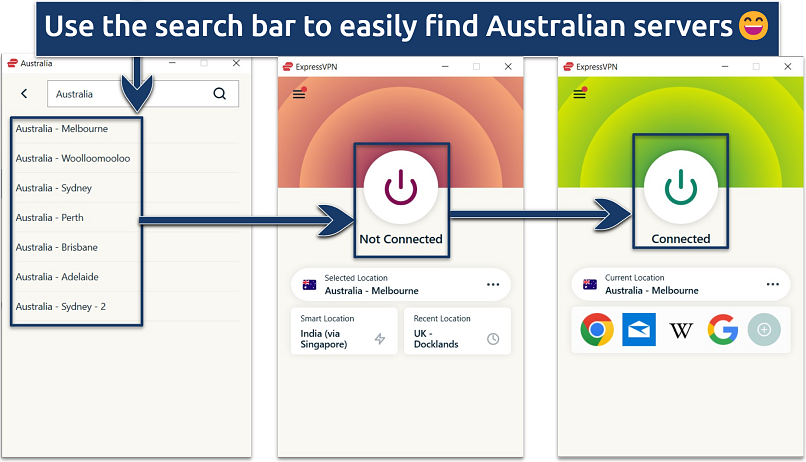The height and width of the screenshot is (462, 806).
Task: Choose Smart Location India (via Singapore)
Action: tap(344, 331)
